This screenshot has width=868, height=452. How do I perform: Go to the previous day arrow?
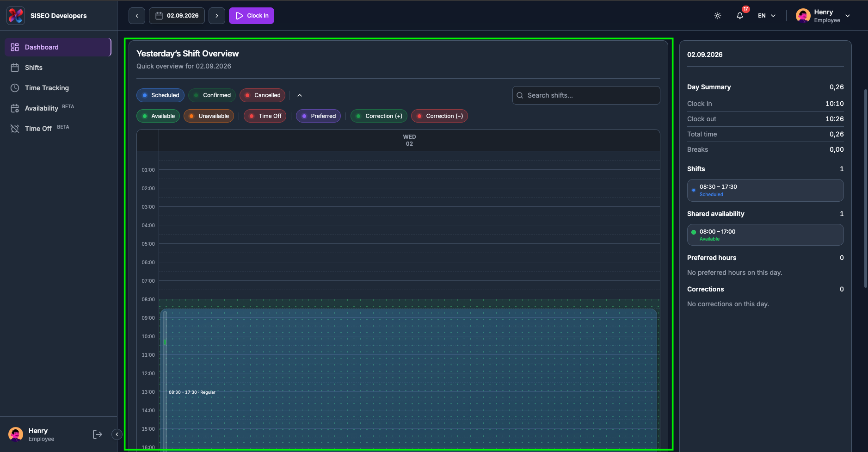pos(137,16)
